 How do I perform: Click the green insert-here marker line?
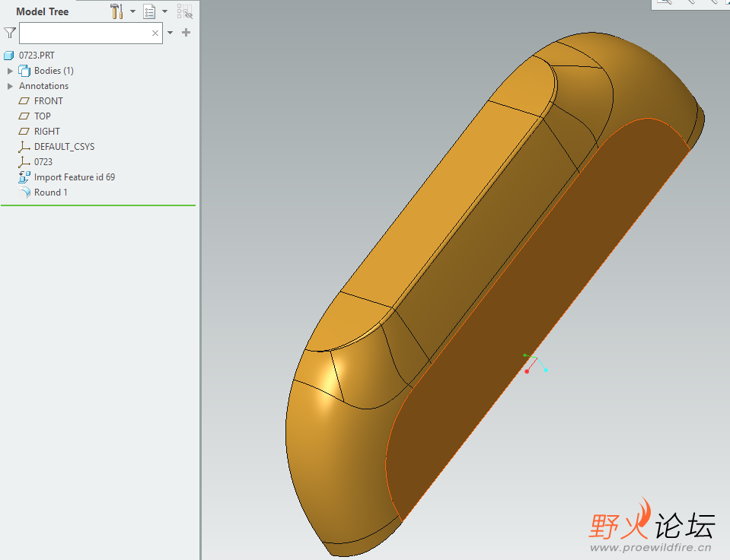[x=98, y=205]
